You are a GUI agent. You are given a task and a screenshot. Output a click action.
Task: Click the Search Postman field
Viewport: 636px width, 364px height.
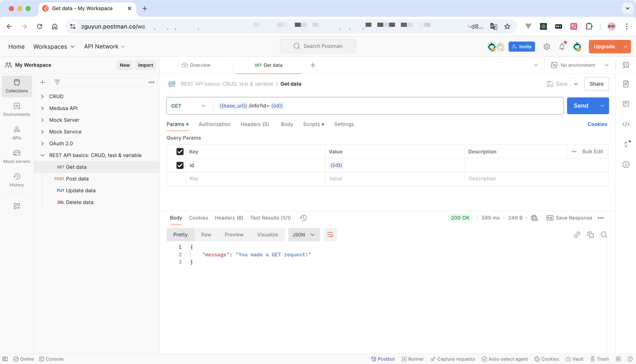click(x=318, y=46)
